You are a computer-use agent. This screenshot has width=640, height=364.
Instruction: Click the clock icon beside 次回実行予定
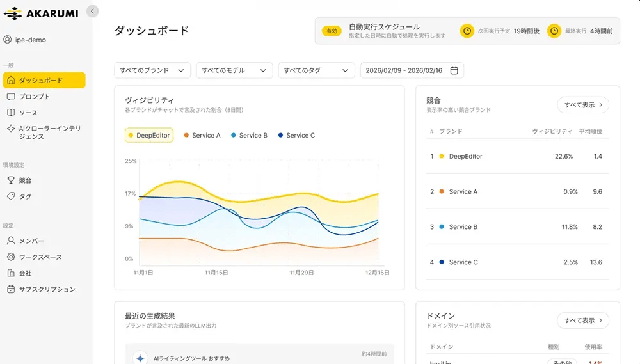coord(467,31)
